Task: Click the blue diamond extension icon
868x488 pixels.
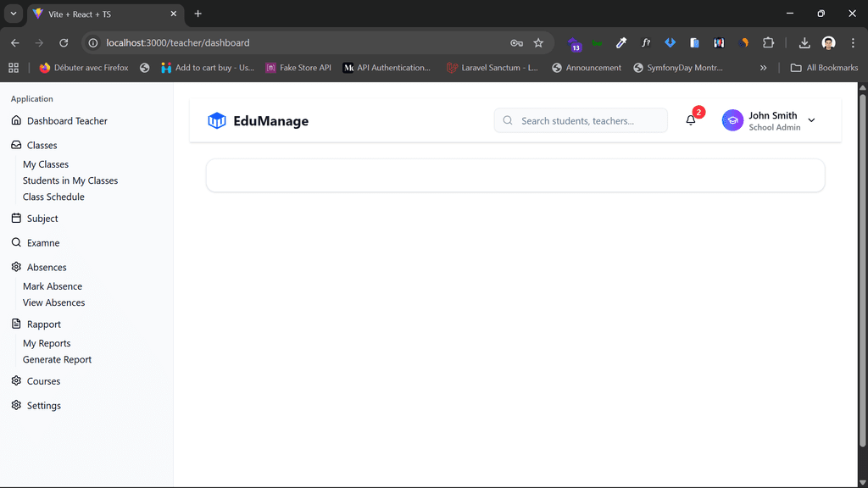Action: pyautogui.click(x=670, y=42)
